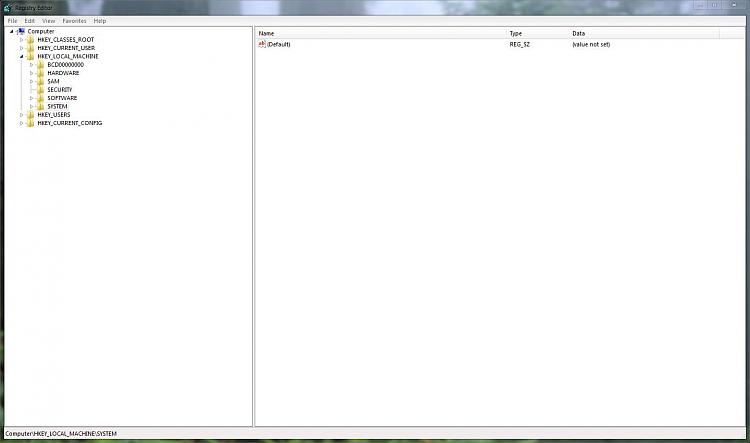Select HKEY_LOCAL_MACHINE key label
The width and height of the screenshot is (750, 443).
pyautogui.click(x=68, y=56)
